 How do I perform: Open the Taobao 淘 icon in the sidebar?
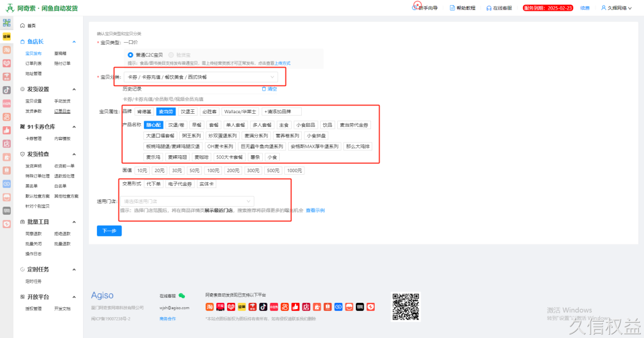(6, 50)
